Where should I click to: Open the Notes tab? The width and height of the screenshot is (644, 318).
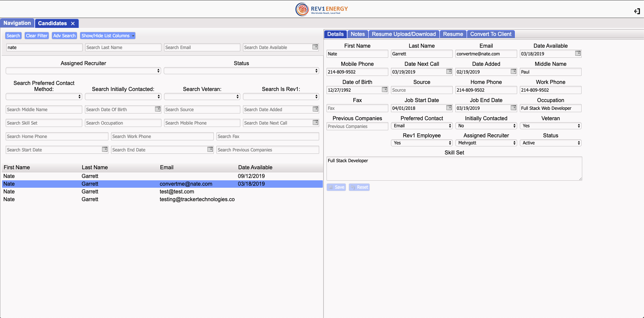pos(358,34)
